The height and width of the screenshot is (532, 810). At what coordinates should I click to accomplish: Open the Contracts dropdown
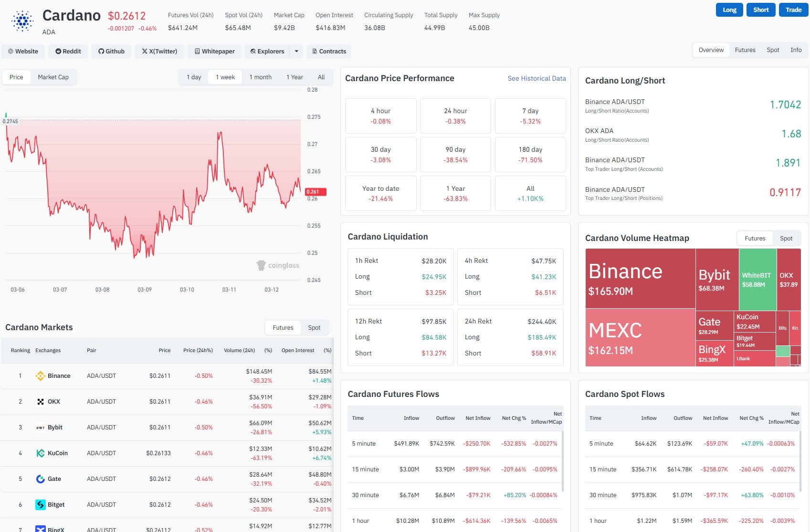click(x=328, y=51)
